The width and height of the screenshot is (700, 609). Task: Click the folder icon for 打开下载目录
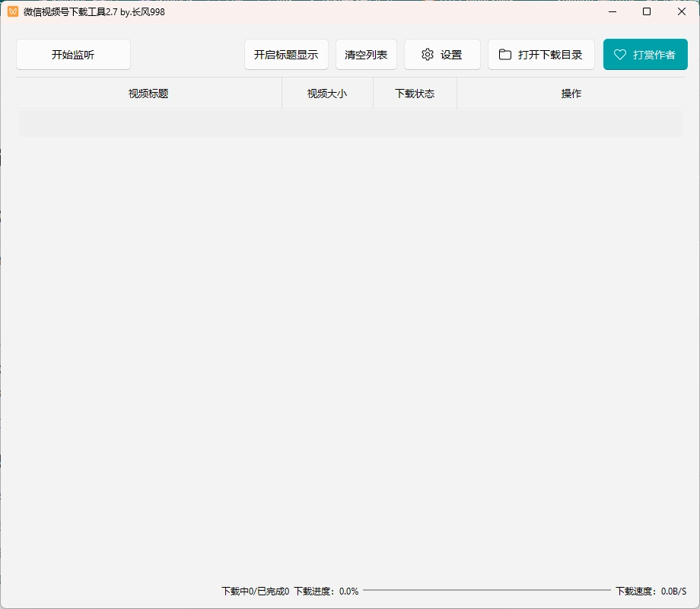click(x=505, y=55)
